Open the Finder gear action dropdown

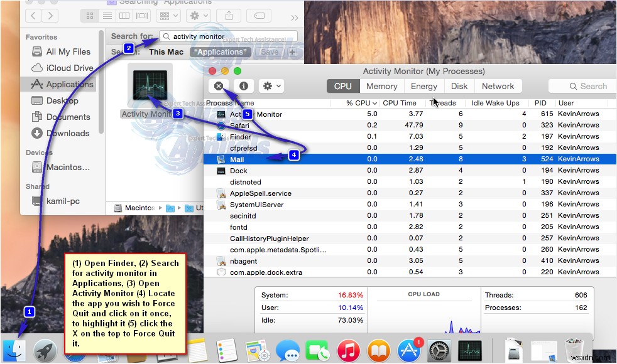point(199,16)
